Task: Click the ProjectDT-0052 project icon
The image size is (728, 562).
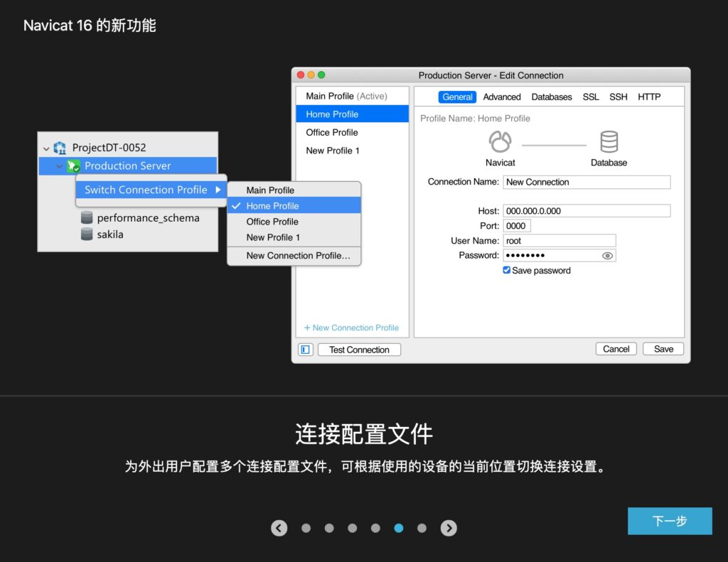Action: click(x=59, y=147)
